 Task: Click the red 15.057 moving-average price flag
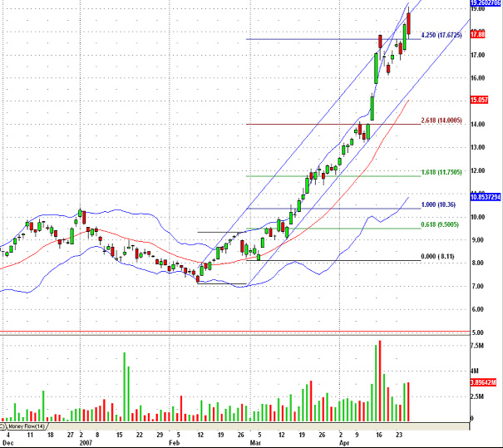click(479, 100)
